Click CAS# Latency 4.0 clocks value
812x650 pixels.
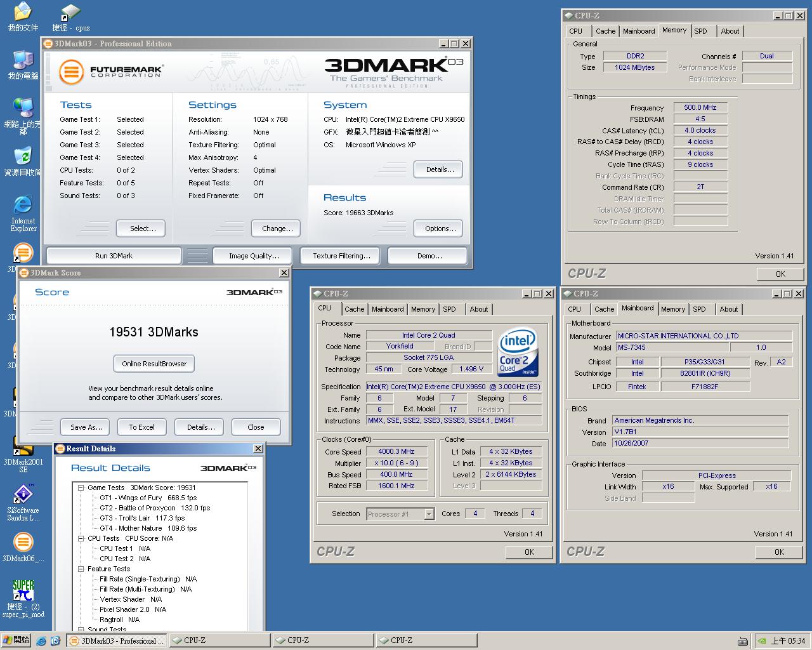coord(700,131)
